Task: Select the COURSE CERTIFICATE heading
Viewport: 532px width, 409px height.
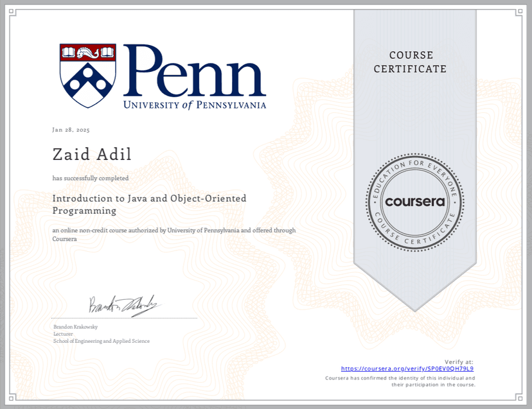Action: coord(411,62)
